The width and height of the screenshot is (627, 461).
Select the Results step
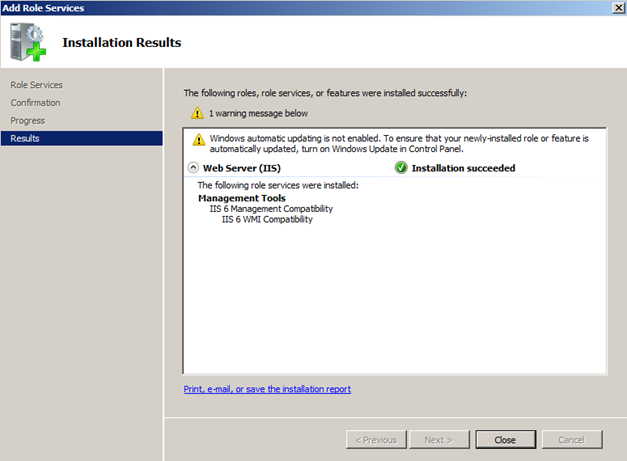(x=82, y=138)
